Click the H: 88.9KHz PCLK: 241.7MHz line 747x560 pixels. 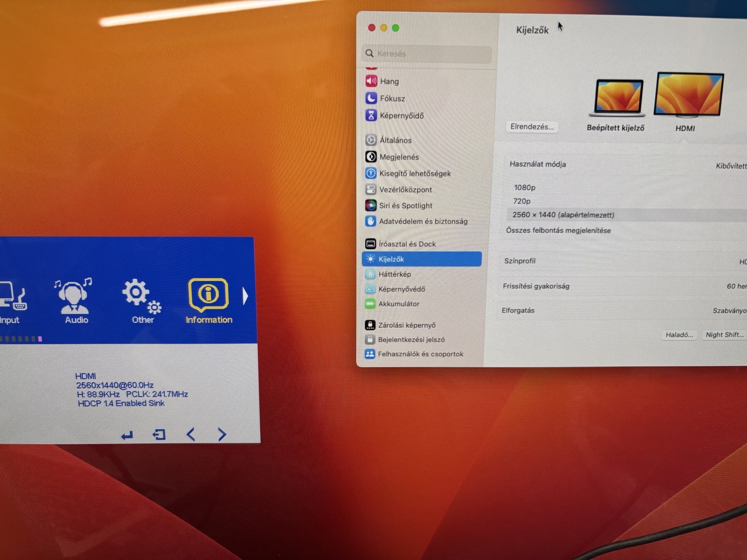pyautogui.click(x=132, y=394)
